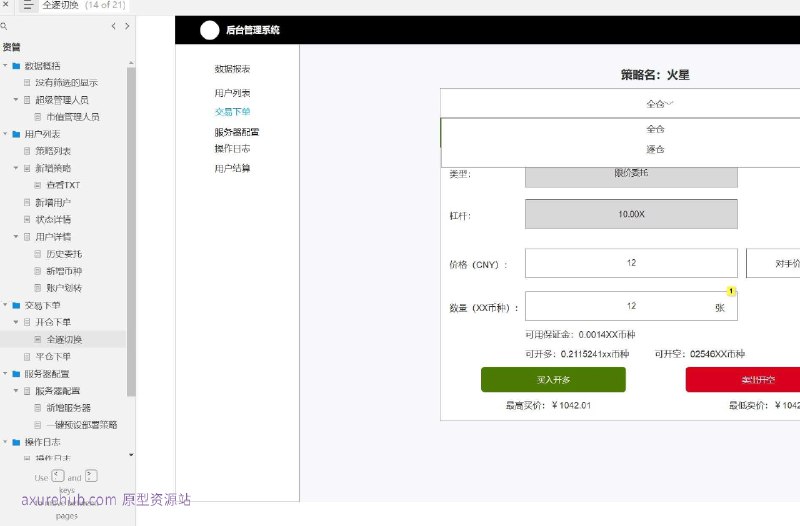
Task: Click the 数量 input field showing 12 张
Action: [631, 306]
